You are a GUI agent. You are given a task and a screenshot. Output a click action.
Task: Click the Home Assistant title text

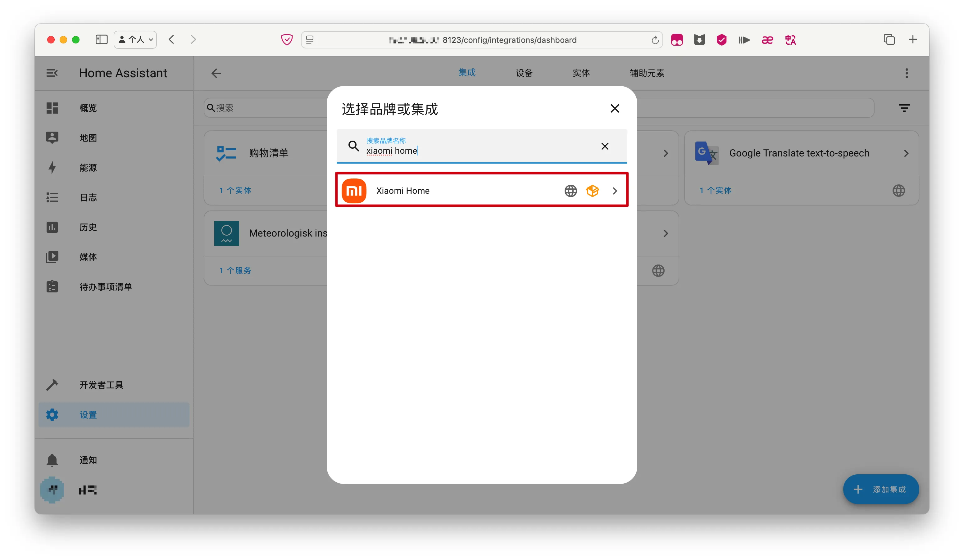point(123,73)
